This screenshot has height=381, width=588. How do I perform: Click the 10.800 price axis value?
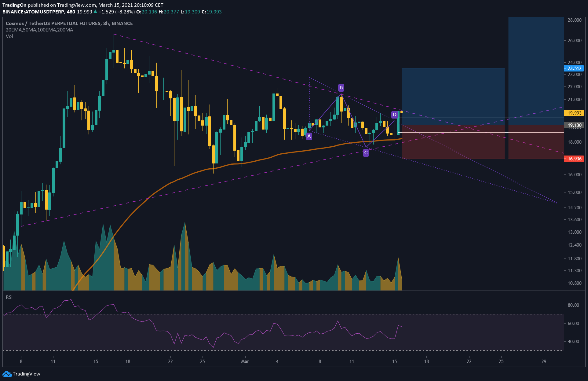tap(575, 283)
